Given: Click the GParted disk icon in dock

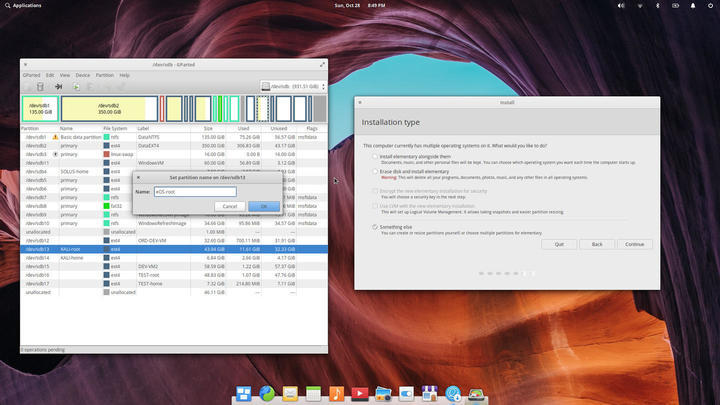Looking at the screenshot, I should pyautogui.click(x=476, y=394).
